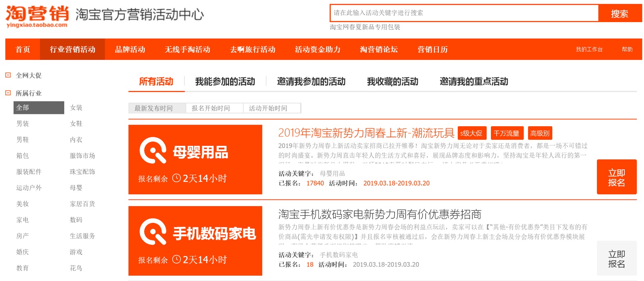Viewport: 644px width, 281px height.
Task: Click the clock icon on 母婴用品 banner
Action: tap(176, 178)
